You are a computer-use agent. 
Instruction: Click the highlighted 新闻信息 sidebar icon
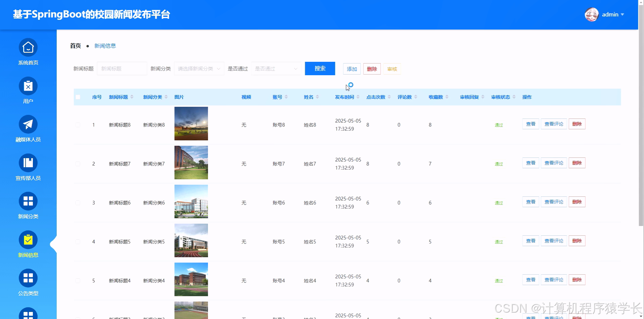point(28,239)
